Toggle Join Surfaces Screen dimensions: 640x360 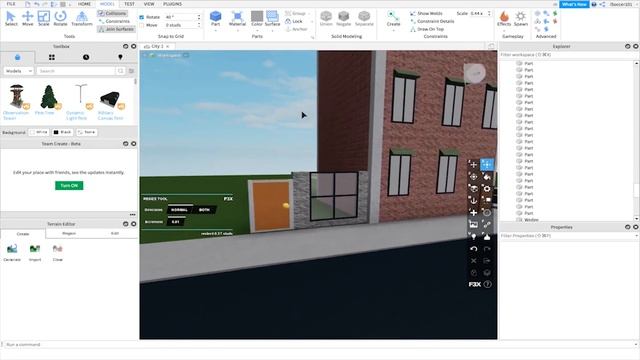[x=116, y=29]
